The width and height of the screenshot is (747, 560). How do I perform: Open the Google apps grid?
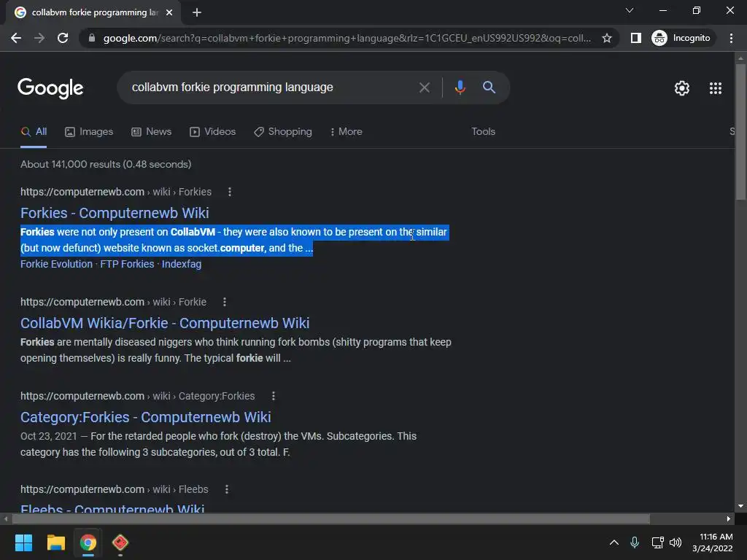point(715,88)
